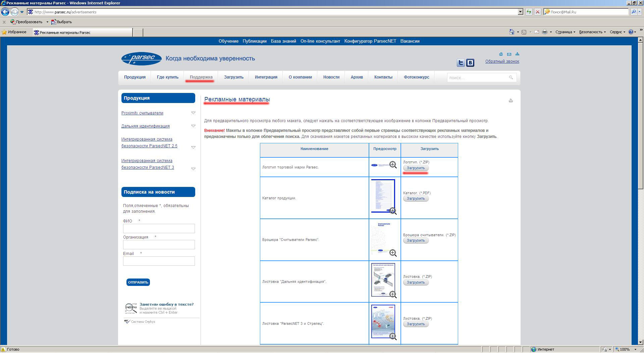Click the browser Back arrow button

coord(5,12)
